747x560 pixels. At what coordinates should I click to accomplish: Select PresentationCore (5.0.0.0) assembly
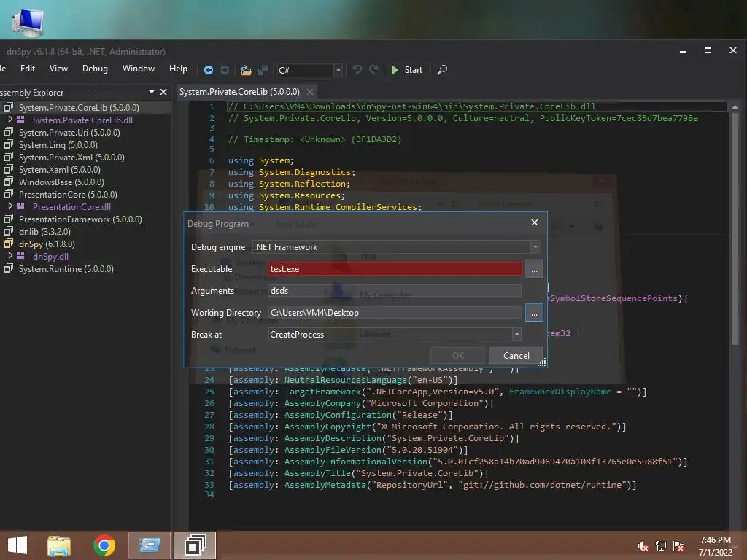[x=68, y=194]
